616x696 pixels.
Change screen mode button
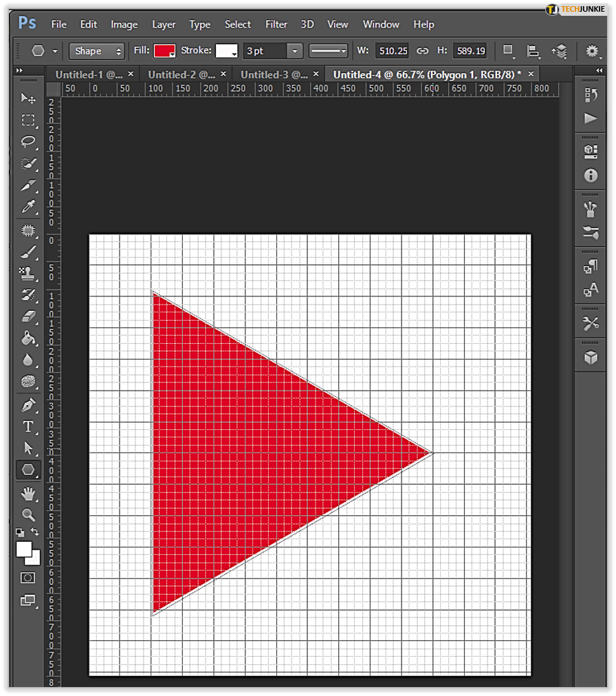point(28,600)
